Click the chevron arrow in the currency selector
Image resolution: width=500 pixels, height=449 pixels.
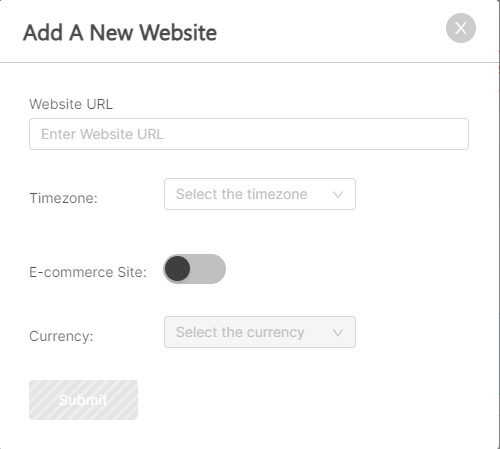[338, 333]
